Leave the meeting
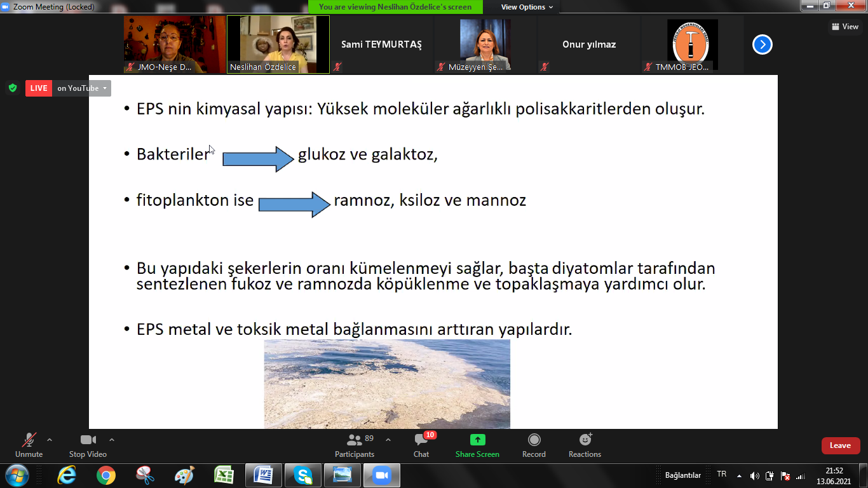Viewport: 868px width, 488px height. click(841, 445)
